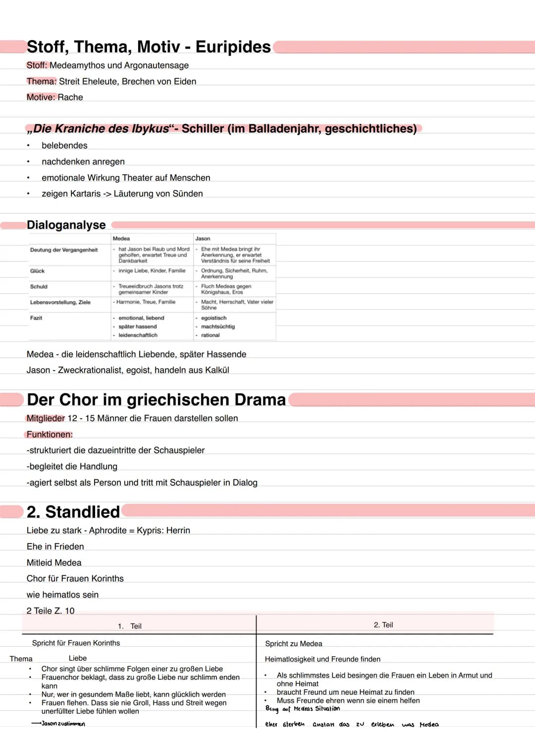Click the bullet 'zeigen Kartaris -> Läuterung von Sünden'
Screen dimensions: 535x756
(122, 194)
